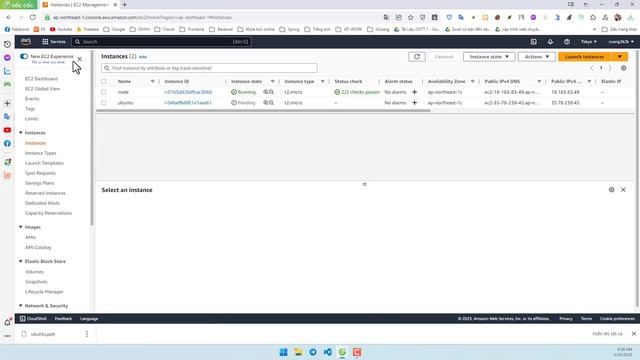Screen dimensions: 640x360
Task: Open the Services grid menu
Action: pyautogui.click(x=54, y=42)
